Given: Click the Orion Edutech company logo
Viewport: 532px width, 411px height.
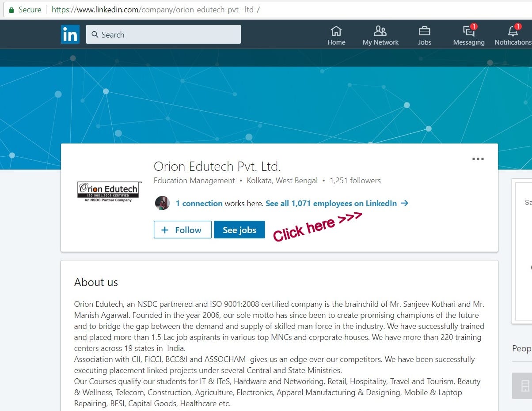Looking at the screenshot, I should tap(110, 191).
